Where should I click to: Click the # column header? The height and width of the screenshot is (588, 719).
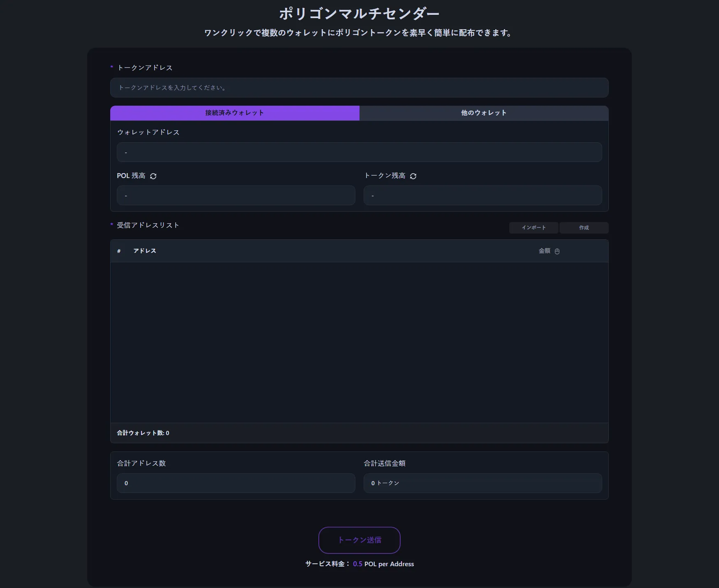(x=119, y=251)
